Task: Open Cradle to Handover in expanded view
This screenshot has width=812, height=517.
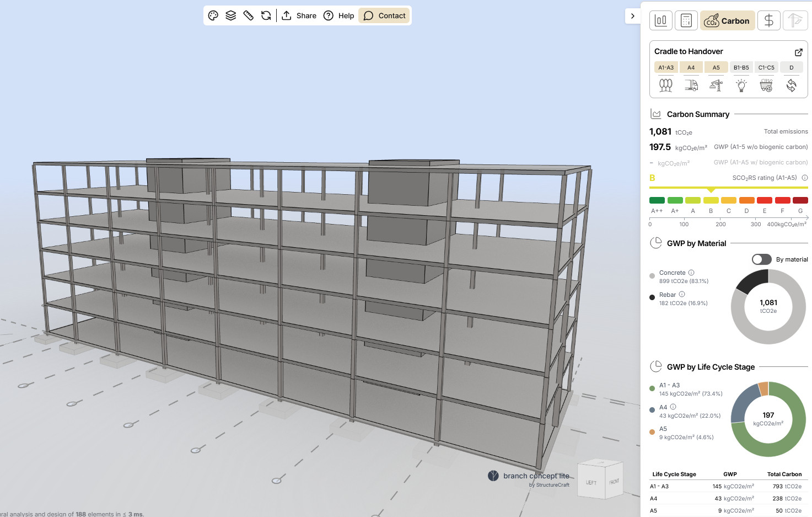Action: point(798,52)
